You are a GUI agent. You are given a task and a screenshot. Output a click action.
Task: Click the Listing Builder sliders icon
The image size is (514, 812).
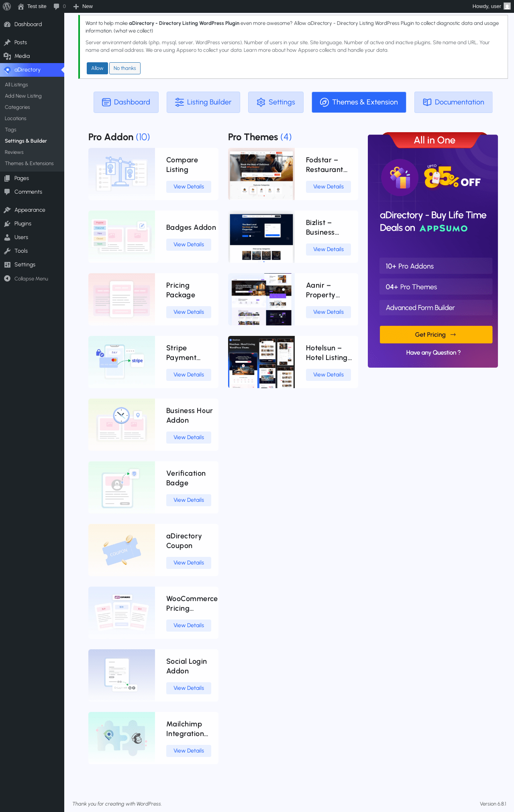(x=179, y=102)
